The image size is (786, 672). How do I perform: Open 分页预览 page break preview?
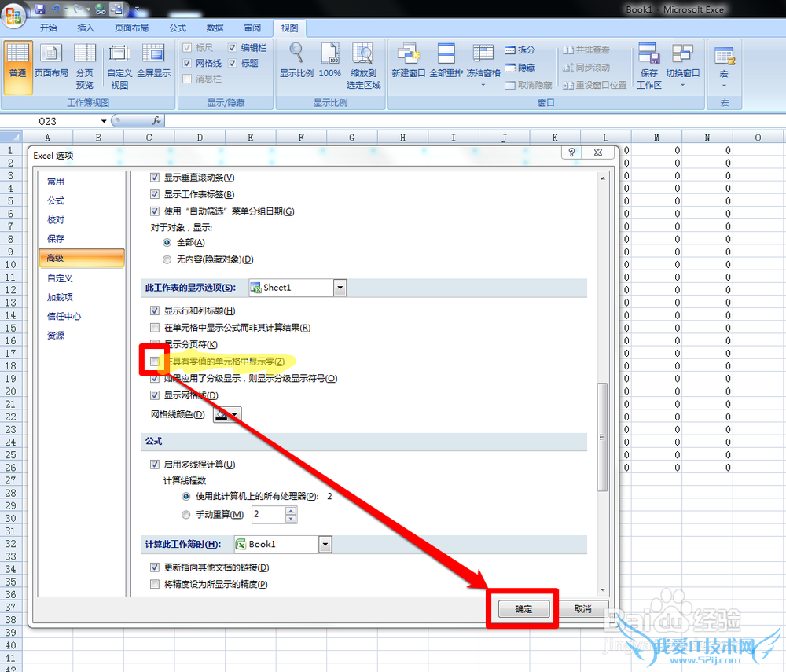point(85,66)
